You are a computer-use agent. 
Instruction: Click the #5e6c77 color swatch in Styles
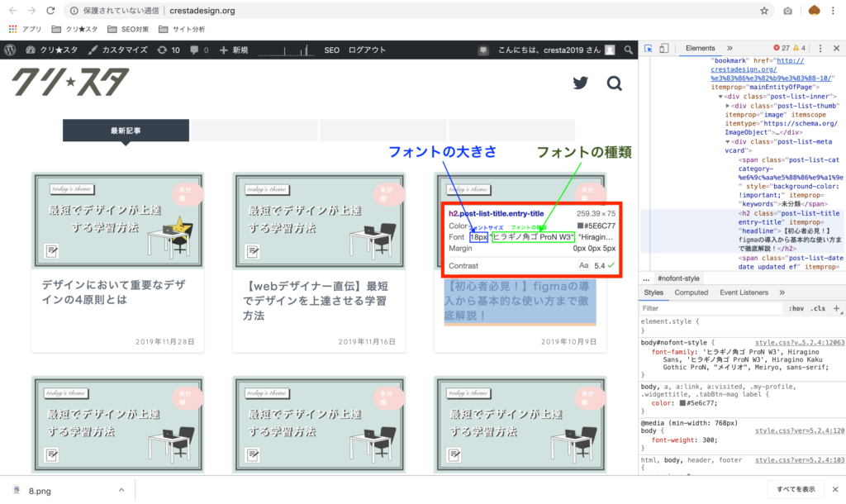(682, 403)
